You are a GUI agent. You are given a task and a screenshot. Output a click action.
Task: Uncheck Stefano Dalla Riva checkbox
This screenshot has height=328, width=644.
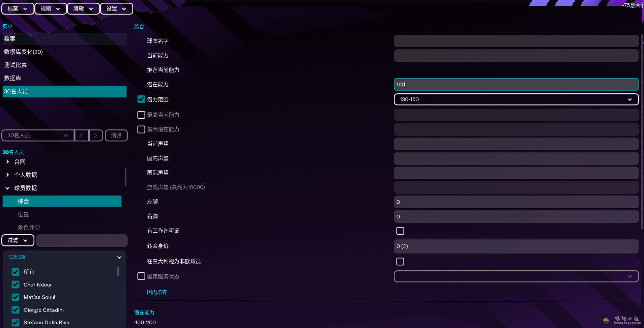[16, 323]
